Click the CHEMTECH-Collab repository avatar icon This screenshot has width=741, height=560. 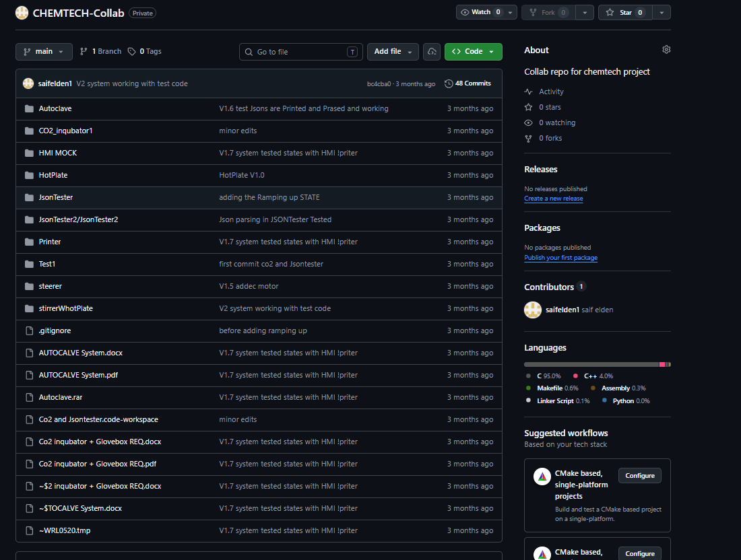tap(22, 13)
